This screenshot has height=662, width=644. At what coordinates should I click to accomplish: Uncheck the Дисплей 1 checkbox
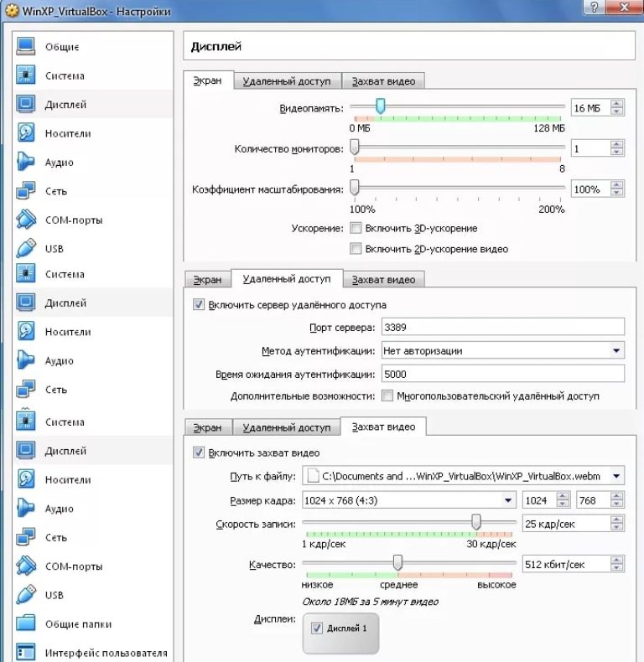point(316,628)
